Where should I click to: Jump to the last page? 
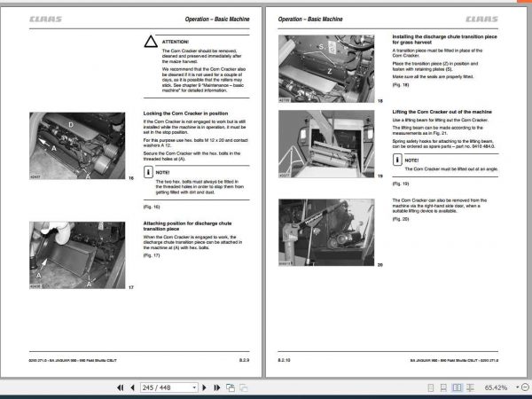coord(217,387)
